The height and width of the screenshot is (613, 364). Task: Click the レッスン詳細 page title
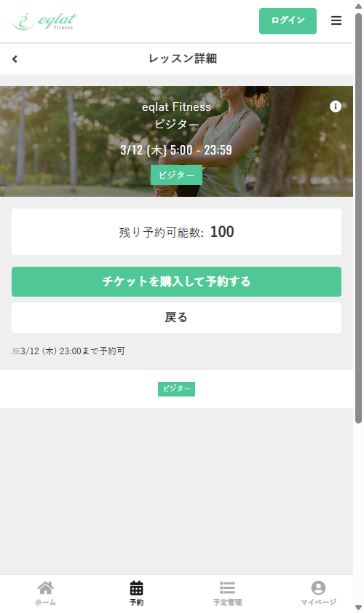(183, 58)
